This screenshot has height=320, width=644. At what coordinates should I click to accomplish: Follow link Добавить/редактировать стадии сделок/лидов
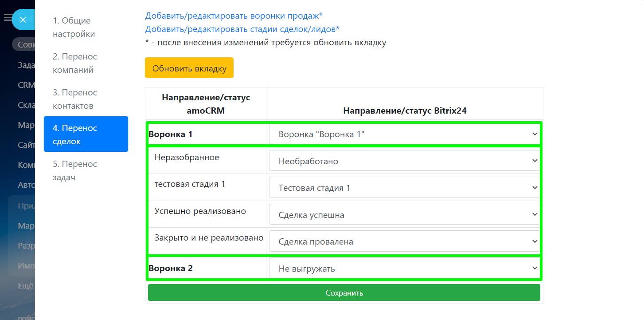click(242, 29)
